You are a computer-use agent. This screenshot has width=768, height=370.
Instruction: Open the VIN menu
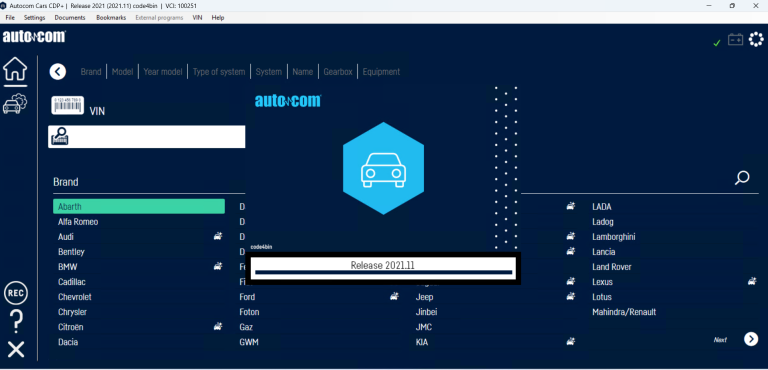coord(197,18)
